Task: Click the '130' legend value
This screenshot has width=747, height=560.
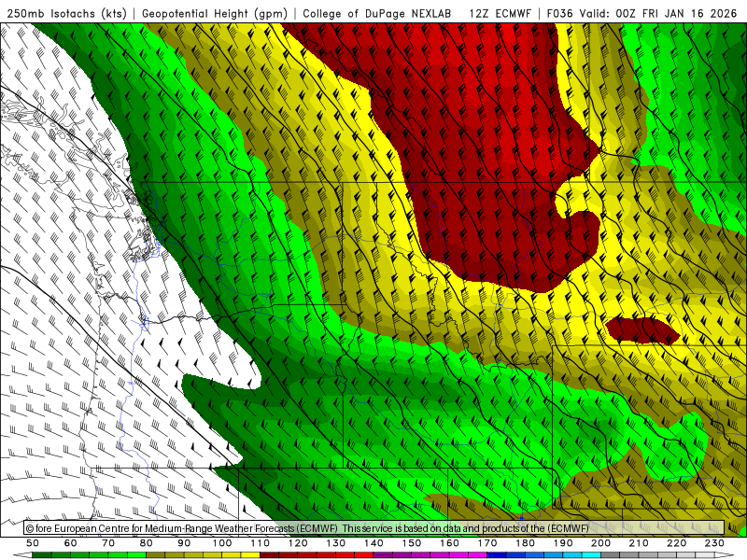Action: (x=336, y=543)
